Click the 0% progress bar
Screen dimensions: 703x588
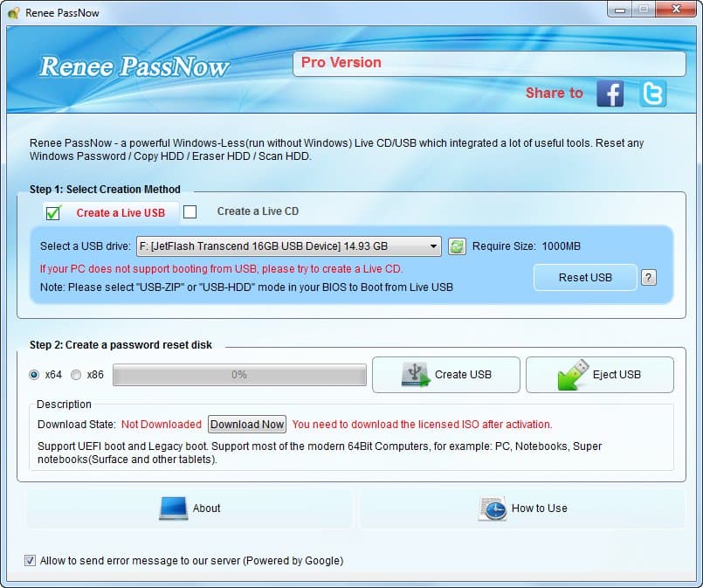click(239, 375)
